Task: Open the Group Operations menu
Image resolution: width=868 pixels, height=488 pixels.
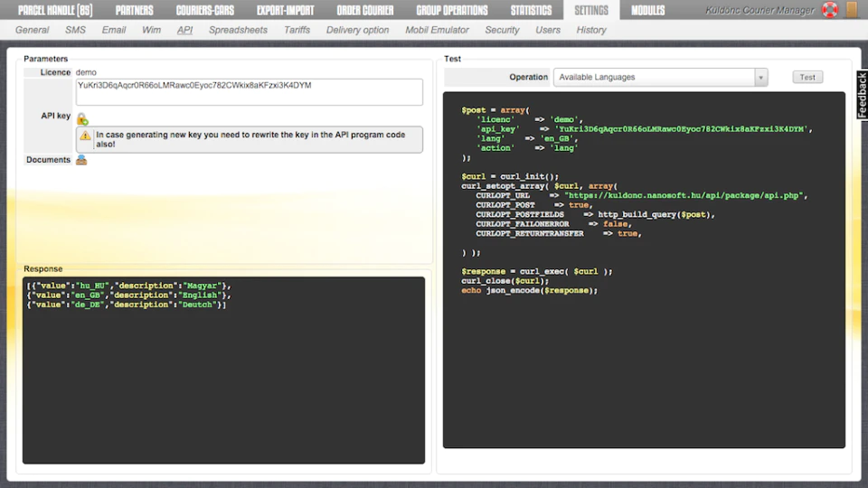Action: coord(452,10)
